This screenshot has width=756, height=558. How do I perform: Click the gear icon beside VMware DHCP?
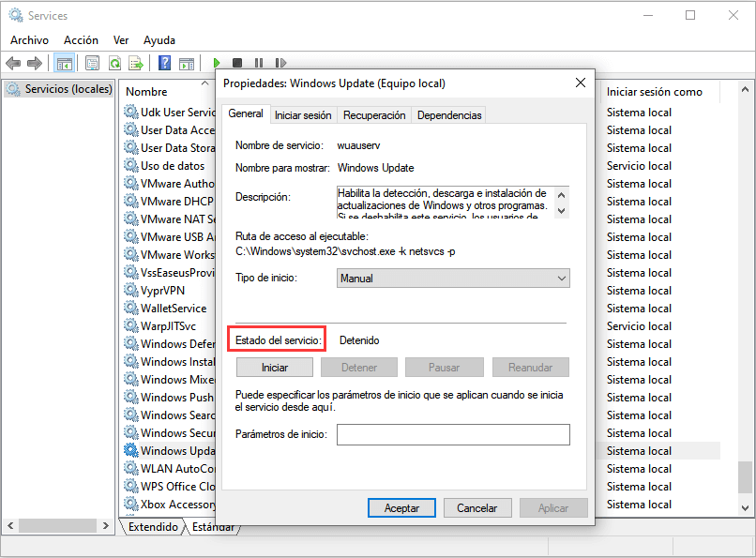(x=130, y=201)
